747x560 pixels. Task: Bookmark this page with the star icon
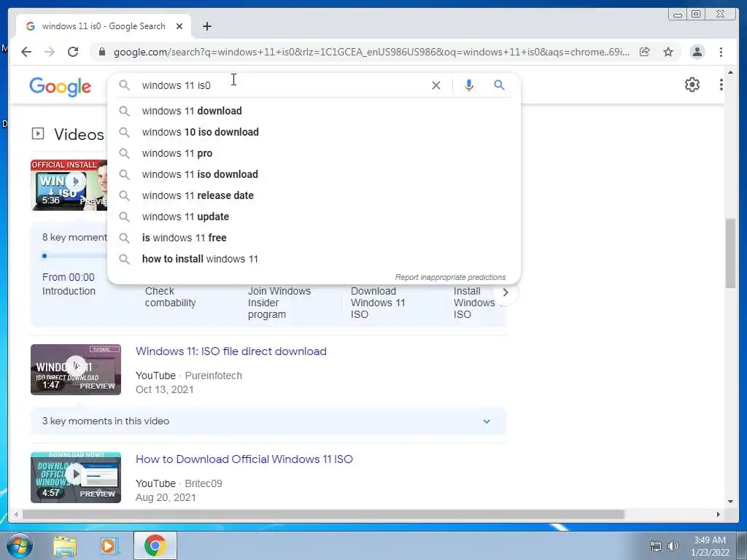coord(668,52)
